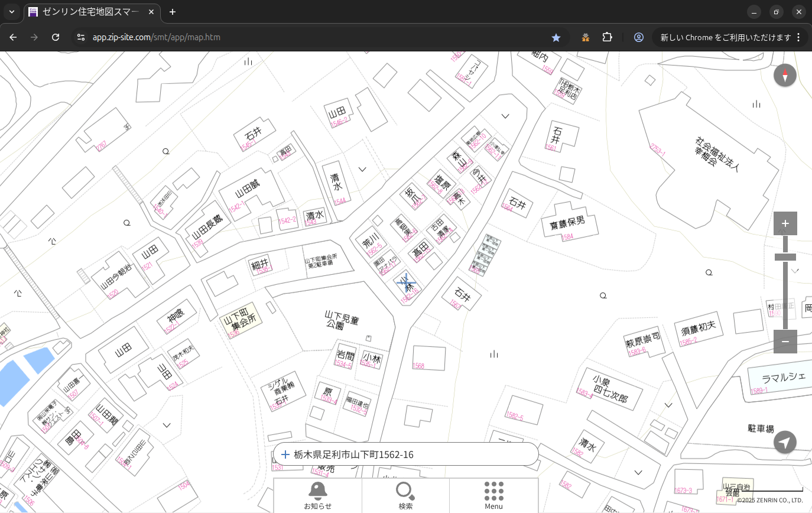Select the 山田長蔵 house

click(x=207, y=229)
